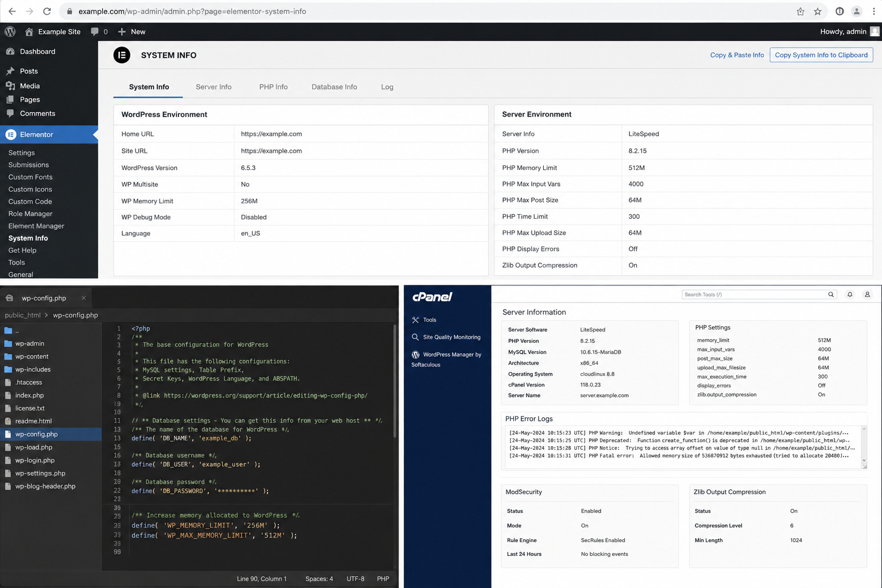Click the home icon beside Example Site
882x588 pixels.
click(x=29, y=32)
